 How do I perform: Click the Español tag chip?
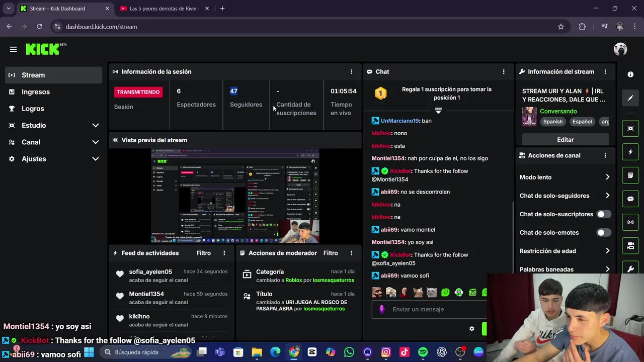pos(582,122)
